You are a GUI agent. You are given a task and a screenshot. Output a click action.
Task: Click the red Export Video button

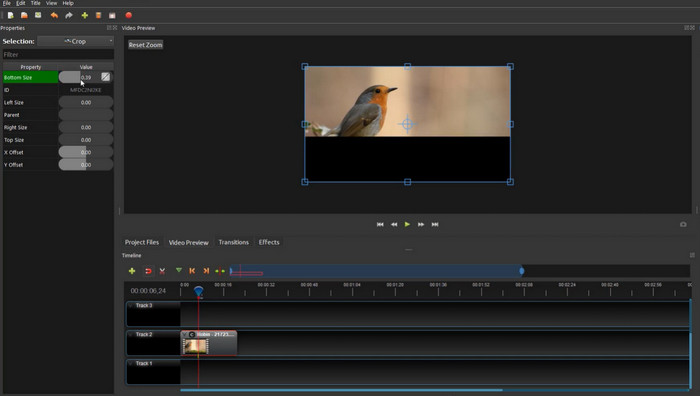[x=129, y=15]
